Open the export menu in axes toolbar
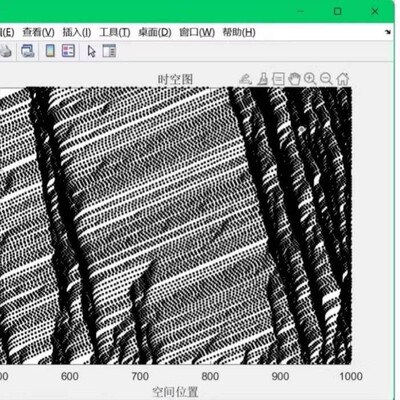The height and width of the screenshot is (400, 400). (245, 79)
